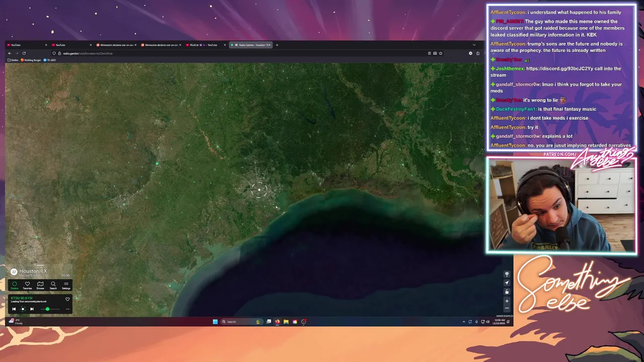Skip to the next radio station
The image size is (644, 362).
tap(32, 309)
